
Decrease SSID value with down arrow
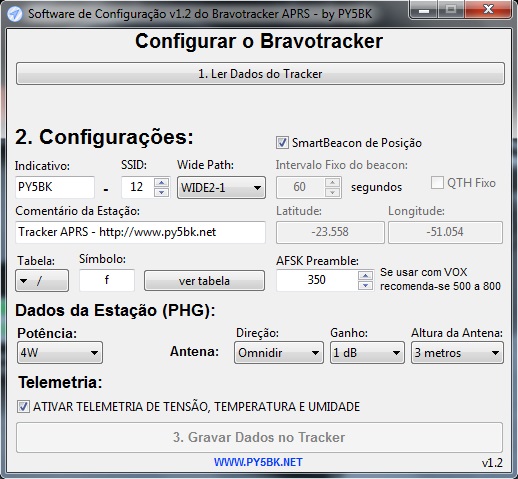coord(162,192)
